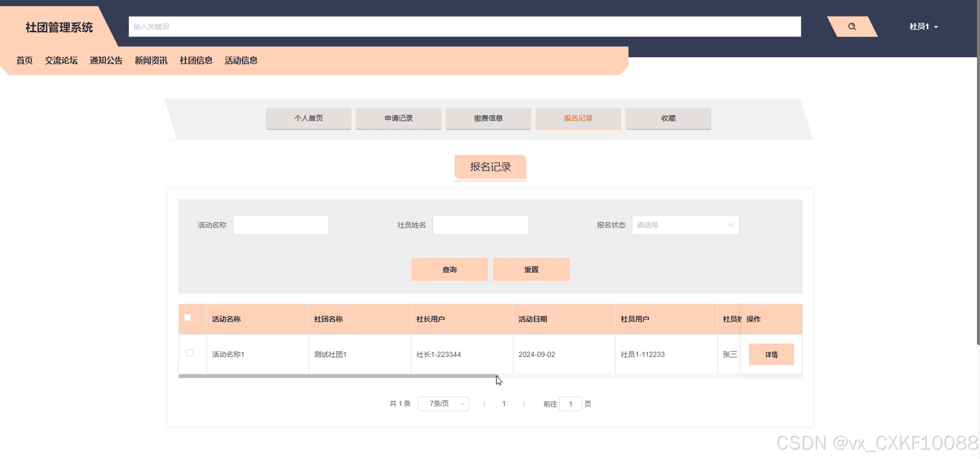
Task: Open 详情 for 活动名称1 row
Action: (x=771, y=354)
